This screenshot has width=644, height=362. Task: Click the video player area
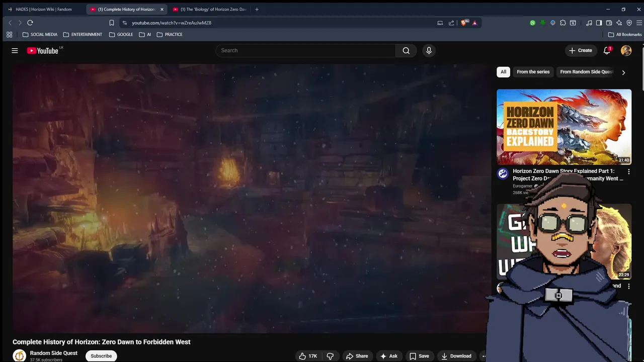point(252,198)
